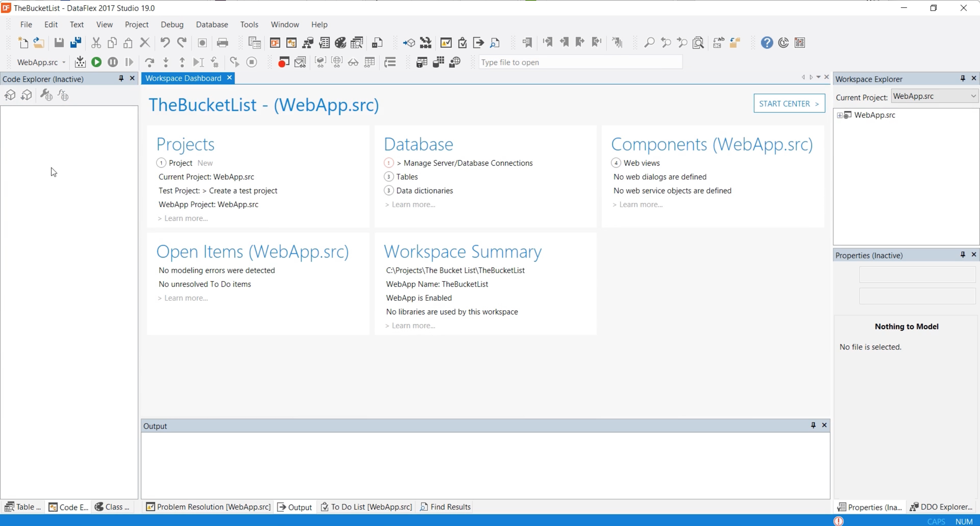Open the toolbar WebApp.src project dropdown
This screenshot has width=980, height=526.
coord(64,62)
